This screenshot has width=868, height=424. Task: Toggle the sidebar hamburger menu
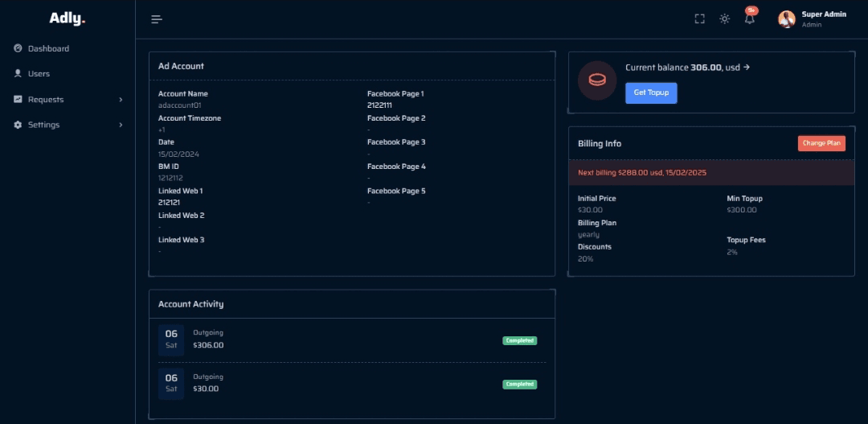coord(157,19)
